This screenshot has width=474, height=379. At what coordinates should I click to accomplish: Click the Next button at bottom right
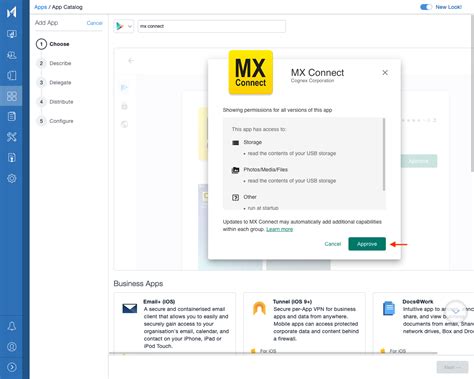(452, 367)
